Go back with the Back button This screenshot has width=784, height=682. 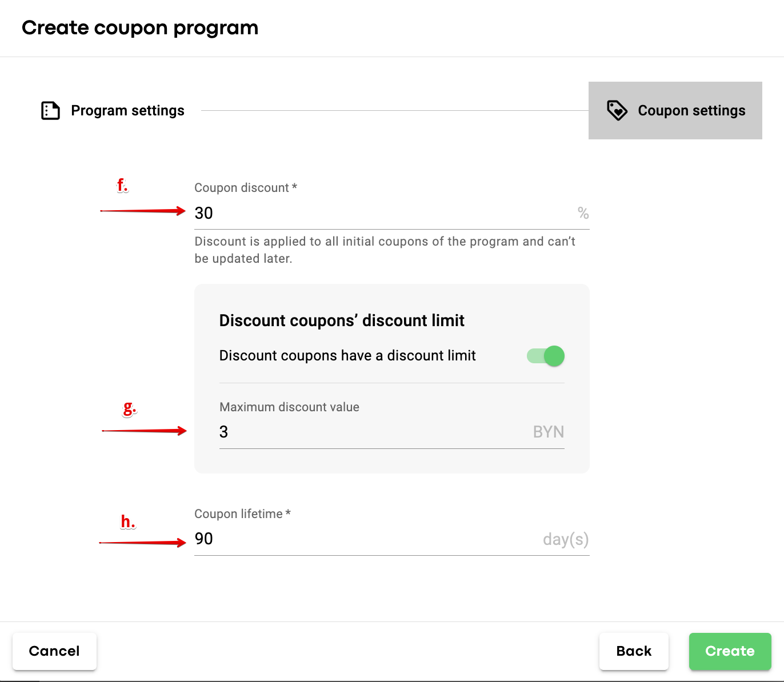click(x=634, y=651)
